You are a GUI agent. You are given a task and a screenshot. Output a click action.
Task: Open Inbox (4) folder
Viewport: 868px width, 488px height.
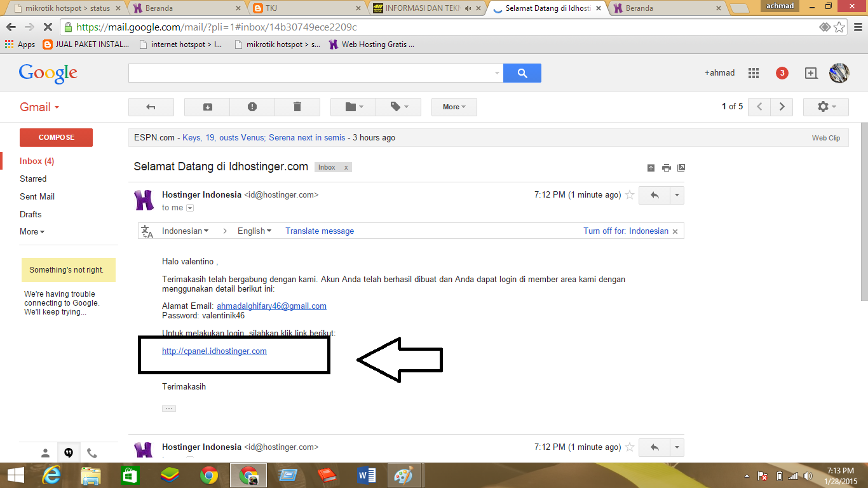coord(37,161)
